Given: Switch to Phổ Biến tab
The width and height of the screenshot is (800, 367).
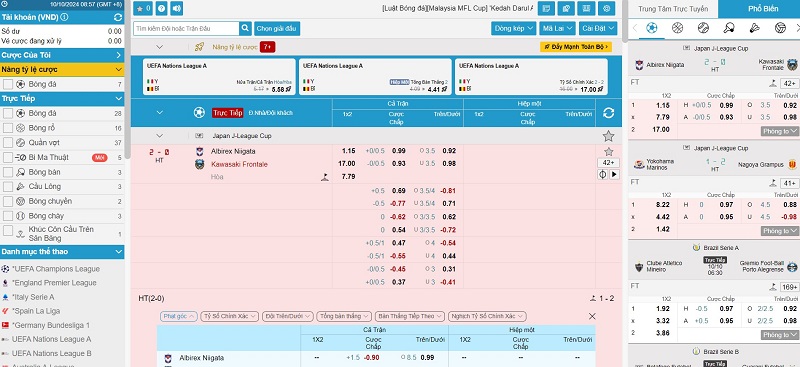Looking at the screenshot, I should tap(759, 9).
